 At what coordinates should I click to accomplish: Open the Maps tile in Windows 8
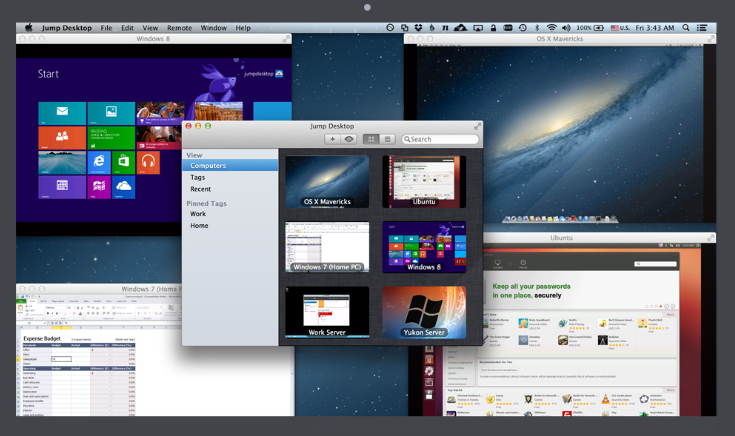click(99, 187)
